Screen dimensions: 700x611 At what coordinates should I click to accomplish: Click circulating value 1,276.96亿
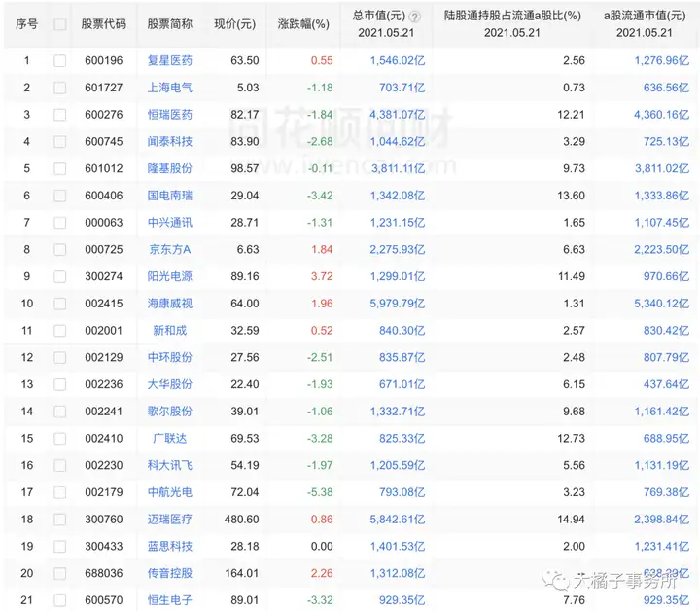[x=662, y=60]
